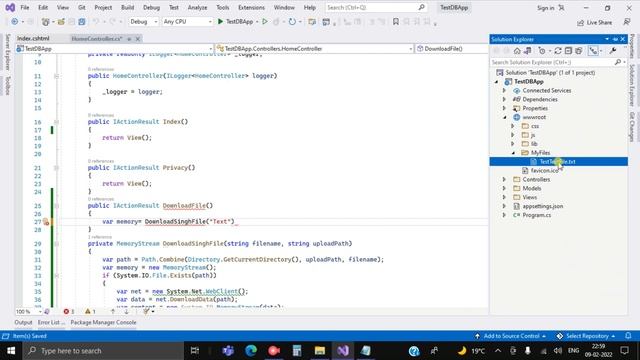Click Select Repository in status bar

pyautogui.click(x=586, y=336)
